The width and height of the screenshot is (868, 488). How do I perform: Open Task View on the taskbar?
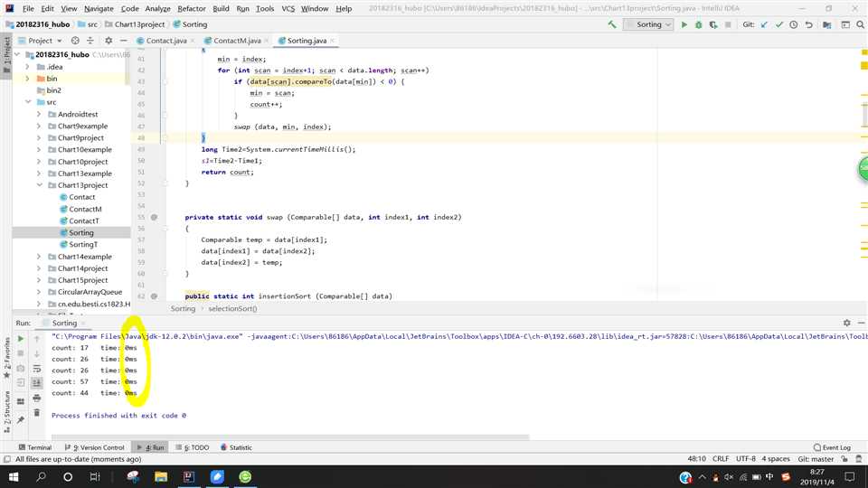tap(95, 477)
